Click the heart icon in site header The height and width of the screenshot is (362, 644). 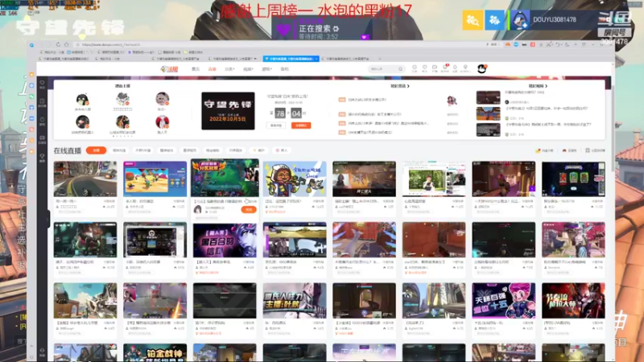[x=424, y=68]
